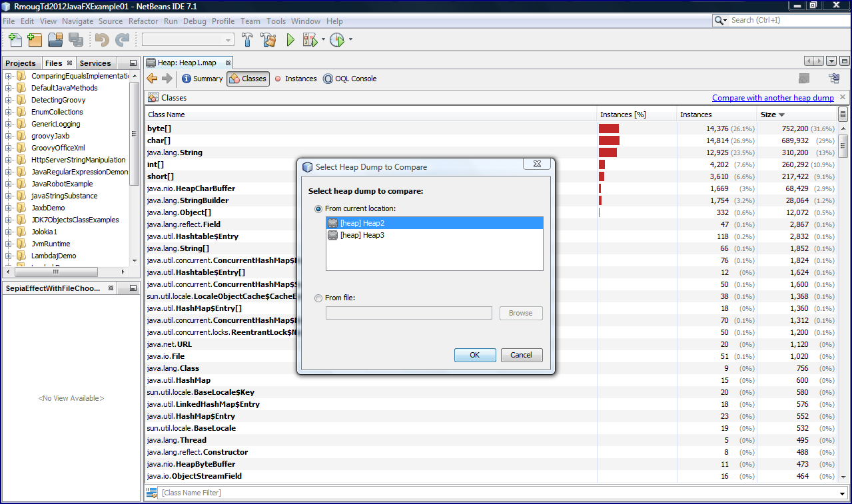Select the java.lang.String class row
852x504 pixels.
[492, 152]
